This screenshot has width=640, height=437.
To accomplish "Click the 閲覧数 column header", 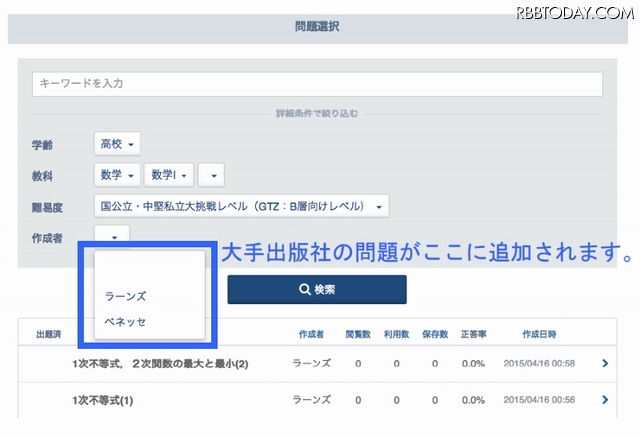I will pos(358,335).
